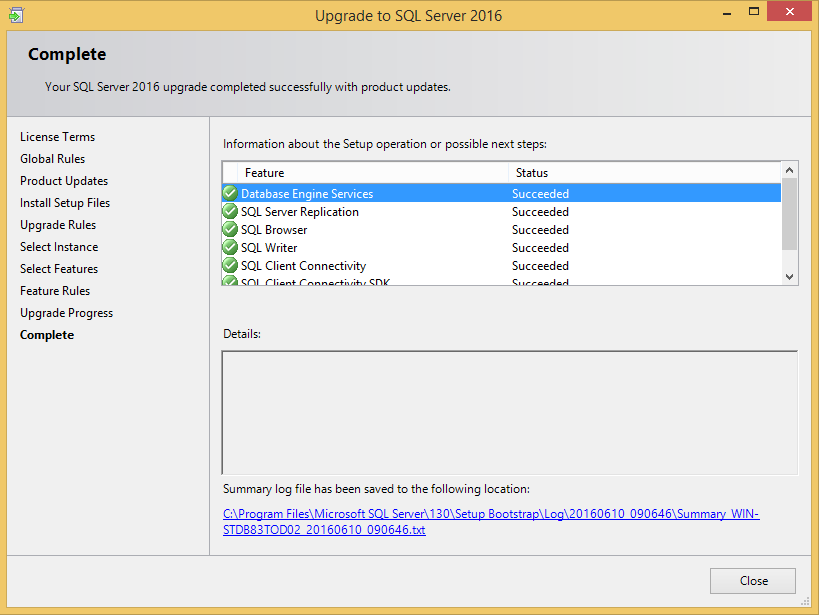Select the SQL Client Connectivity row

click(x=501, y=265)
